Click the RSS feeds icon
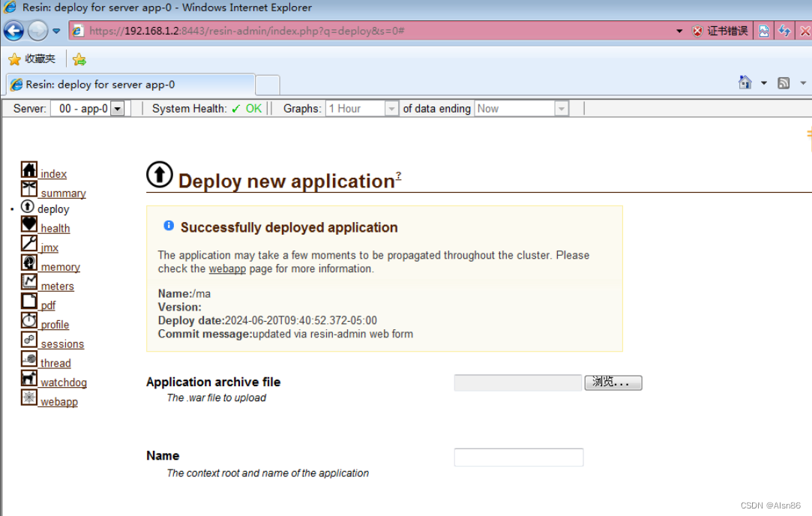This screenshot has width=812, height=516. (784, 83)
